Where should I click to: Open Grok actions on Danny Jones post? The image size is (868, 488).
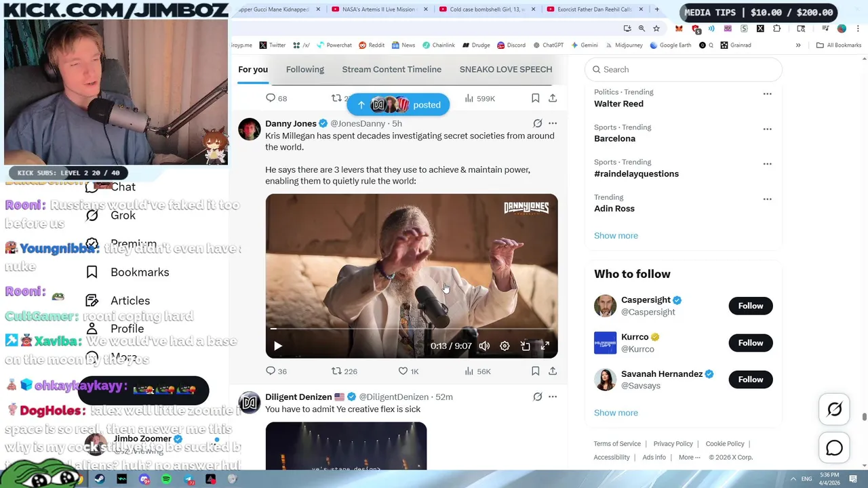(537, 123)
